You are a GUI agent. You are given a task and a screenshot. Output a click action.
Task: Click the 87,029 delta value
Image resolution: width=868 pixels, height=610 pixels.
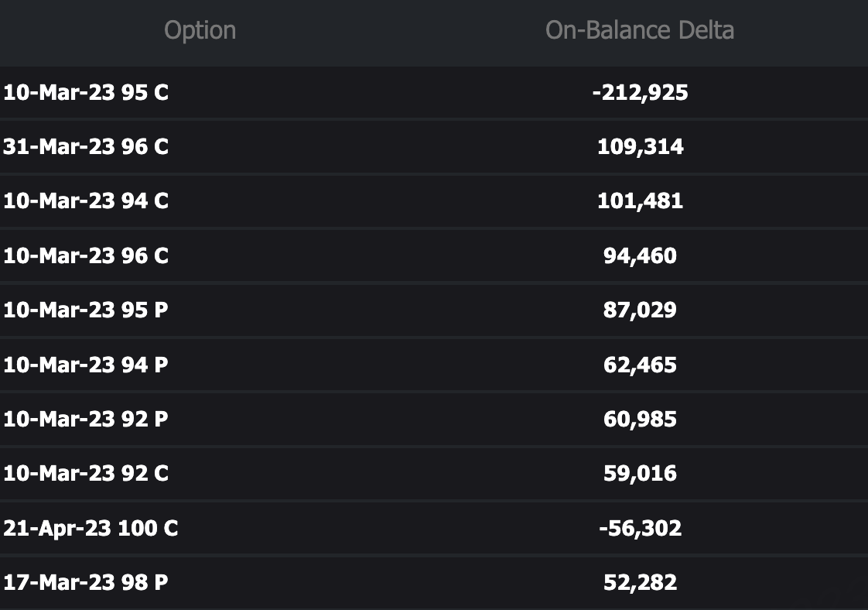640,310
